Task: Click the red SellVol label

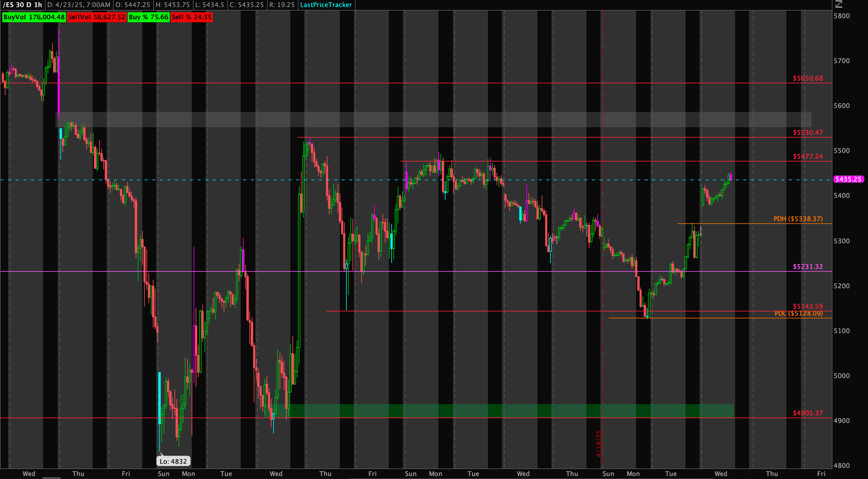Action: [96, 17]
